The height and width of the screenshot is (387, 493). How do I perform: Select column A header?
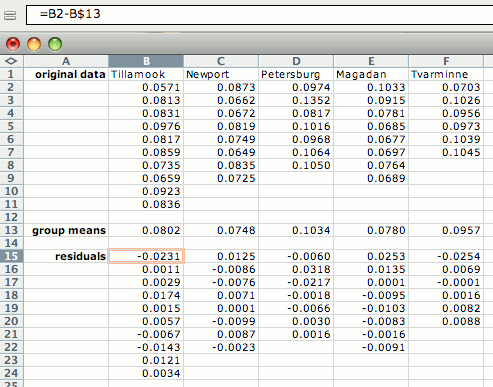click(66, 61)
